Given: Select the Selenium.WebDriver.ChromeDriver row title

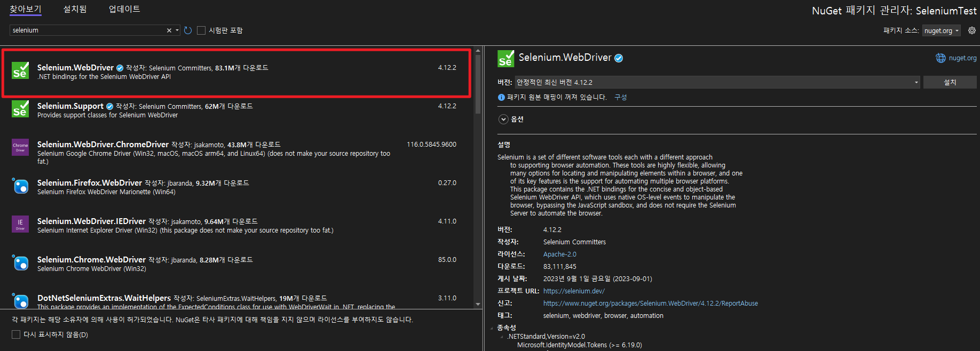Looking at the screenshot, I should pos(103,145).
